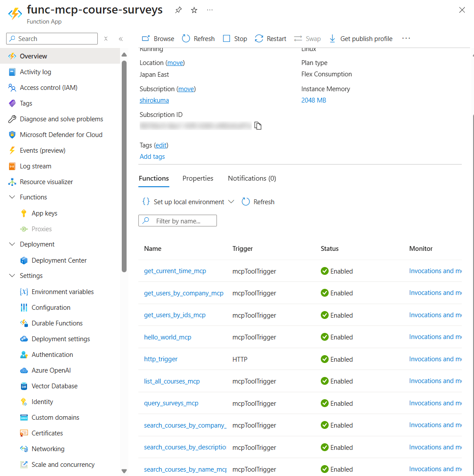The image size is (474, 476).
Task: Open Microsoft Defender for Cloud
Action: tap(60, 135)
